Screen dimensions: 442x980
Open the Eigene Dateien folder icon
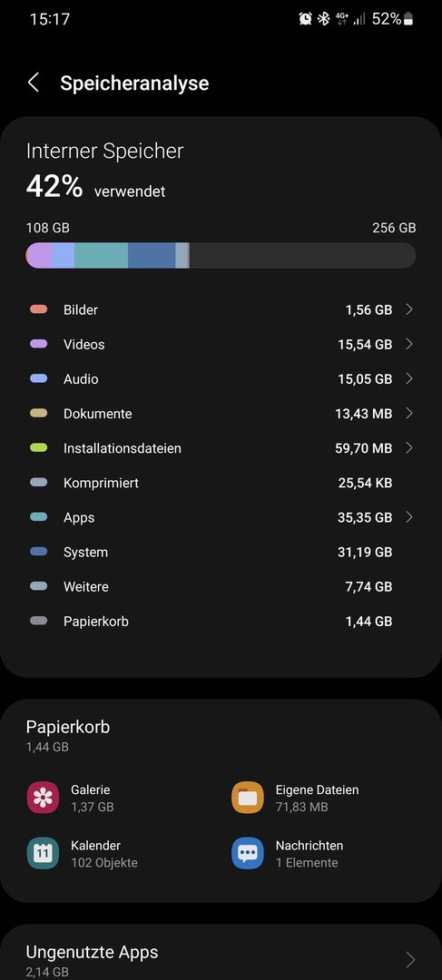click(248, 798)
